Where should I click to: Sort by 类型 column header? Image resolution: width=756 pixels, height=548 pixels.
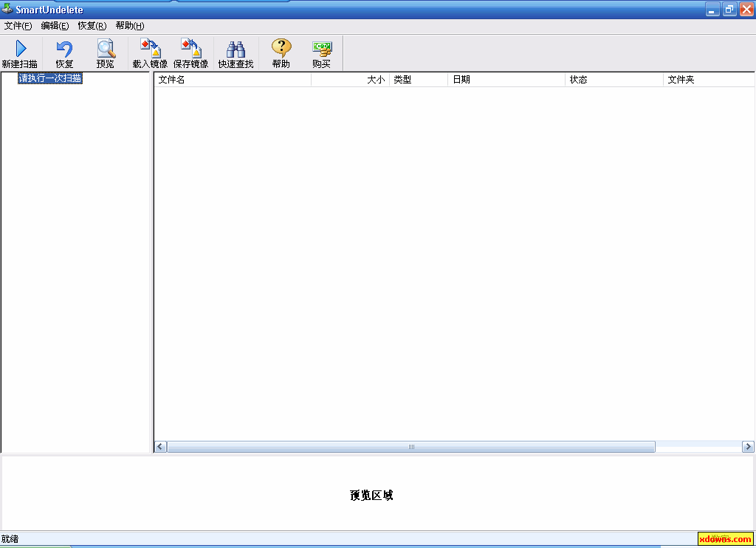[x=419, y=80]
